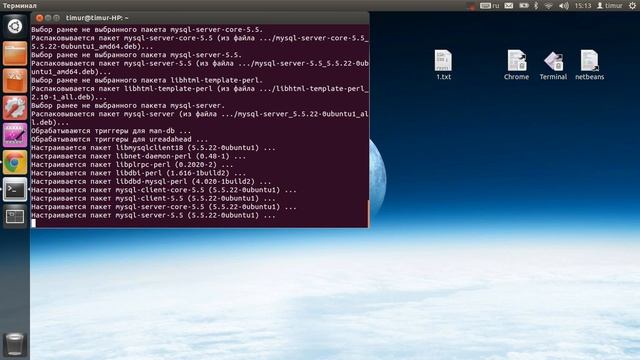Click line 'Настраивается пакет mysql-server-5.5'
The image size is (640, 360).
pos(153,215)
